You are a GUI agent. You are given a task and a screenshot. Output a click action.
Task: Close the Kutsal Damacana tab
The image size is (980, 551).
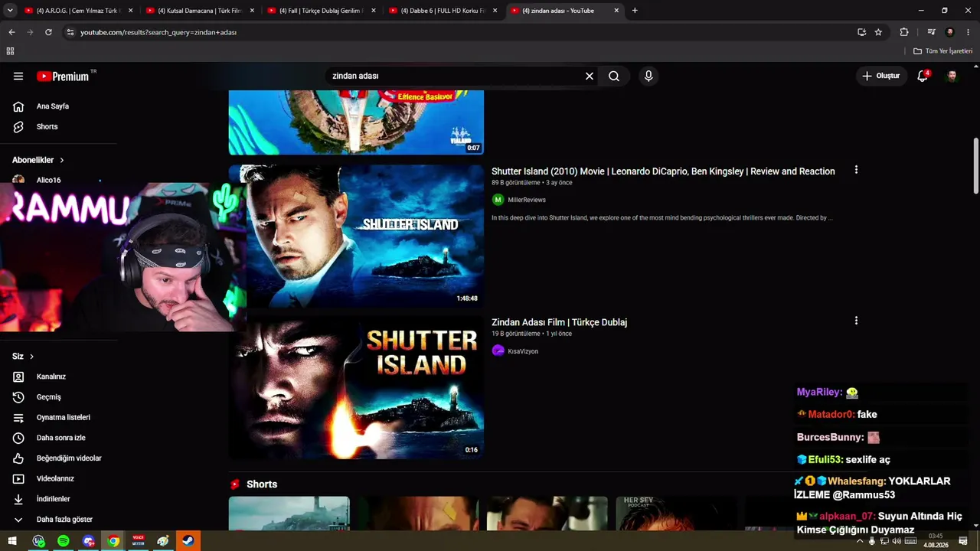[252, 11]
